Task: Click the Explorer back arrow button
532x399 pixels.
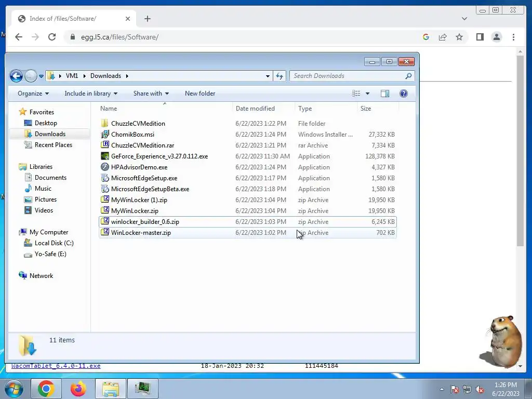Action: 16,76
